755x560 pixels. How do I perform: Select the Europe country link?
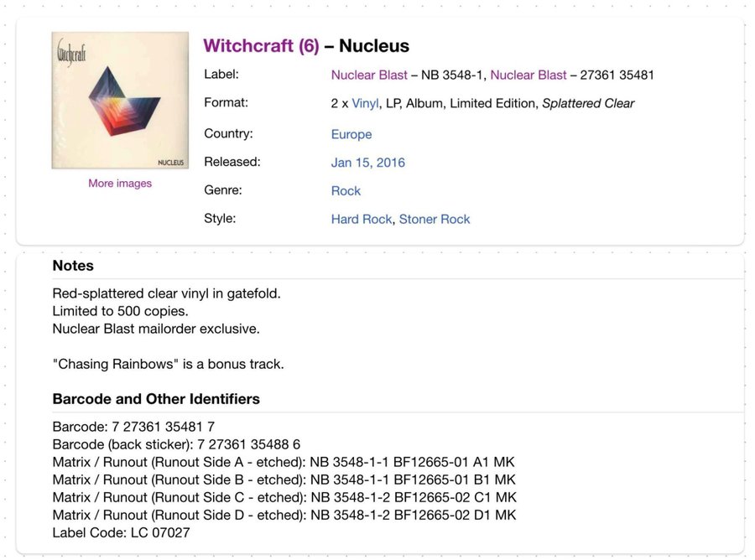[351, 134]
